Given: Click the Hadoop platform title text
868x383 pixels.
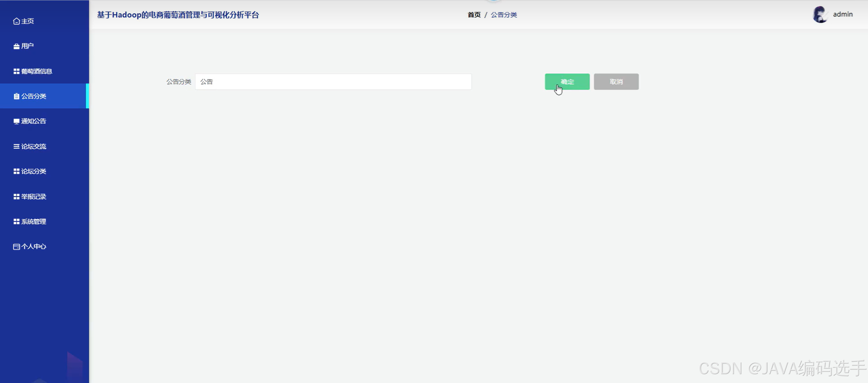Looking at the screenshot, I should [x=178, y=15].
